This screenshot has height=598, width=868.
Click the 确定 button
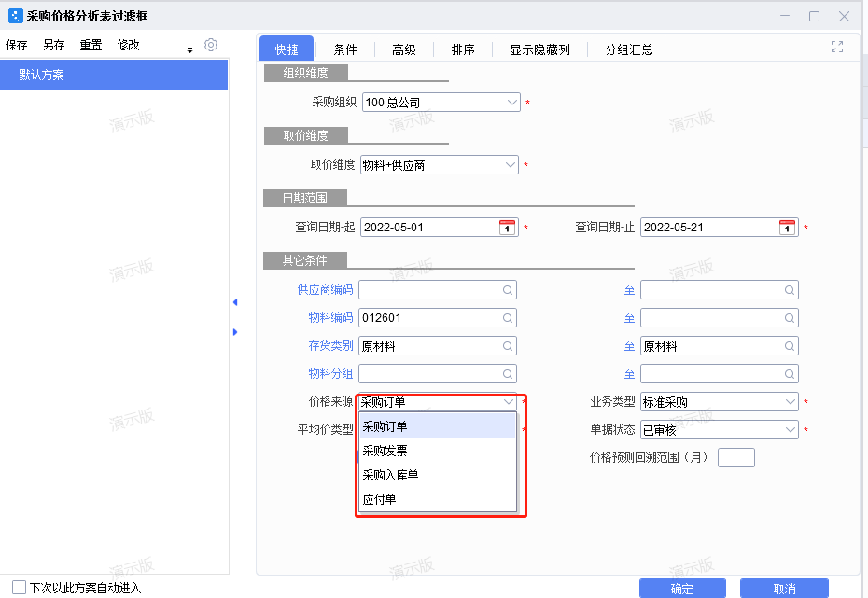pyautogui.click(x=681, y=589)
